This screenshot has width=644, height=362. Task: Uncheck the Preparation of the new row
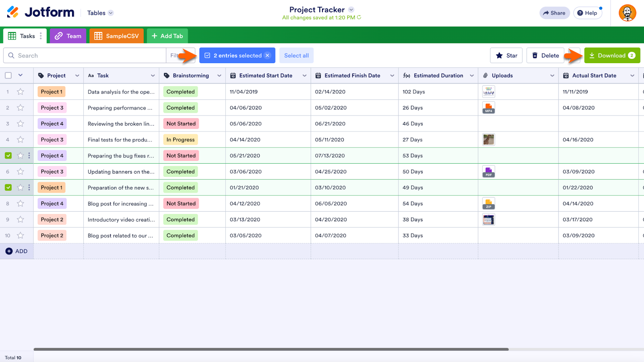coord(8,187)
